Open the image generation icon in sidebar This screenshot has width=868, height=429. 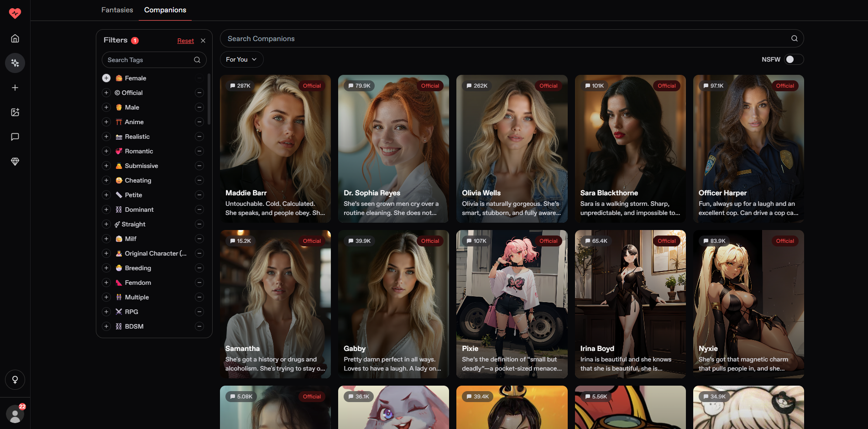pyautogui.click(x=15, y=112)
